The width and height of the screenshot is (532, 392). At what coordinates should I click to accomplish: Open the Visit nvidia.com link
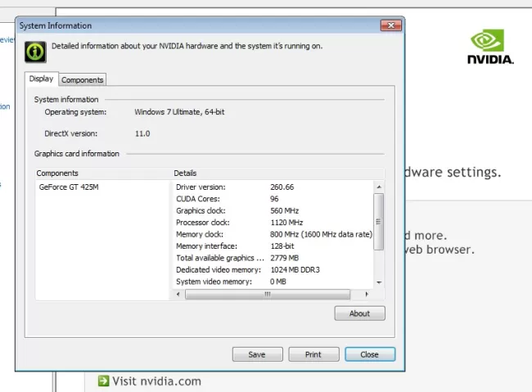click(156, 381)
